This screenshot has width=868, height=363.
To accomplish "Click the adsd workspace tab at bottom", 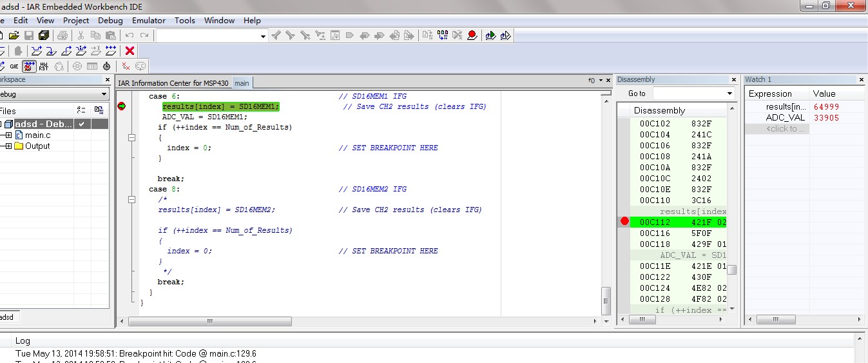I will [7, 317].
